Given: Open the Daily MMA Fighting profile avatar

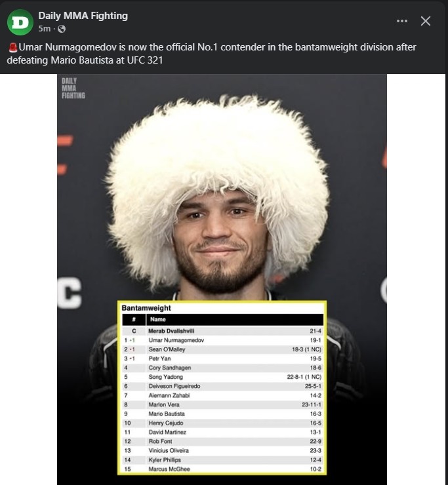Looking at the screenshot, I should tap(20, 22).
